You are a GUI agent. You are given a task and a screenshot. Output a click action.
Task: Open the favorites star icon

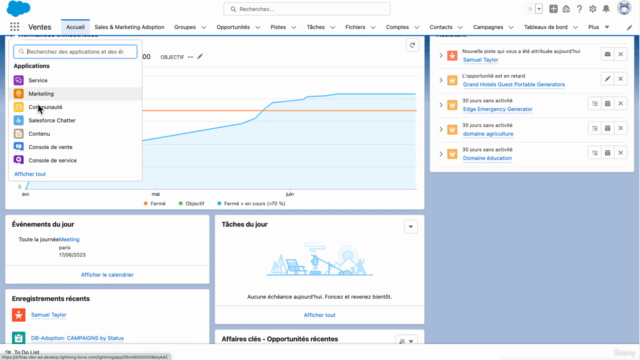pyautogui.click(x=530, y=9)
